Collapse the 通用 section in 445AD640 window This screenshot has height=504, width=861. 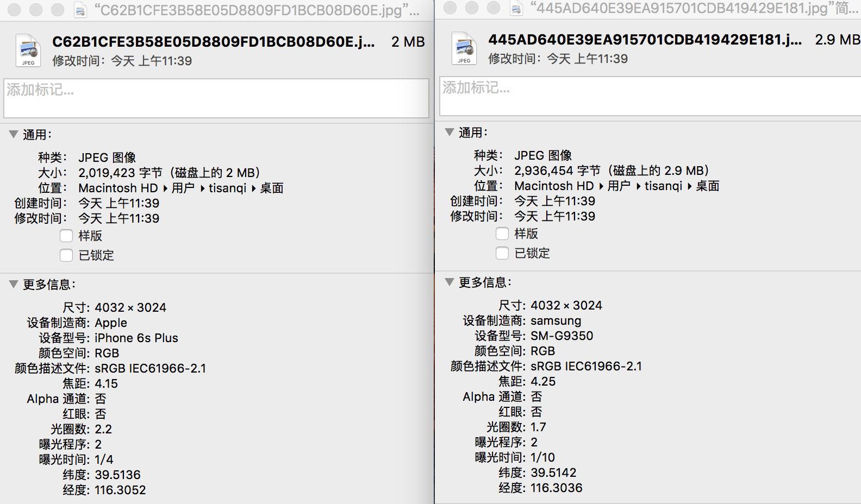tap(450, 132)
